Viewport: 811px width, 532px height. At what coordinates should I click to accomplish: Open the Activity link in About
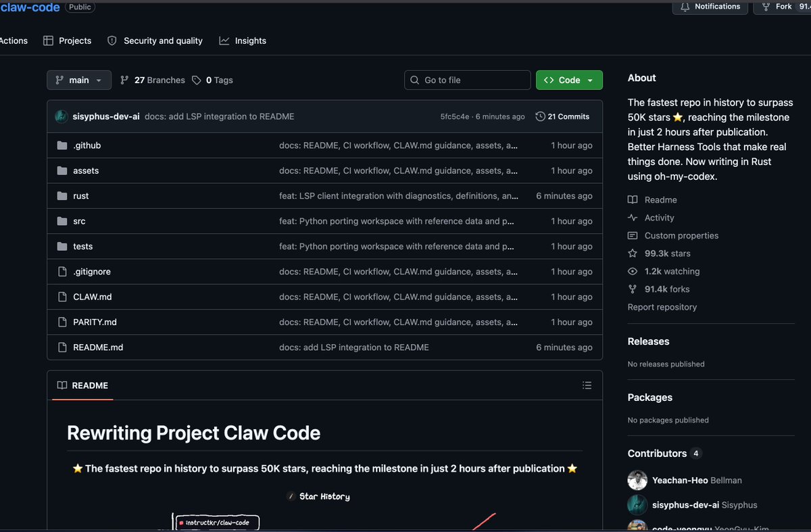click(651, 218)
